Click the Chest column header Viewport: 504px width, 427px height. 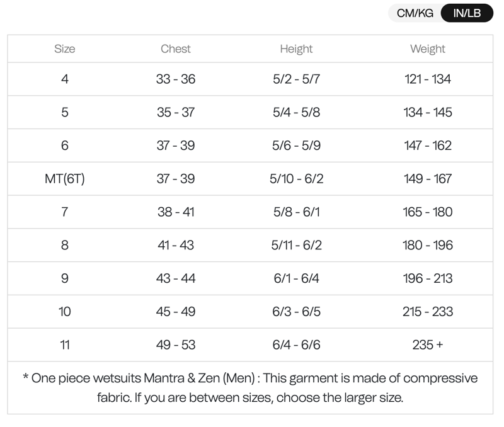176,49
